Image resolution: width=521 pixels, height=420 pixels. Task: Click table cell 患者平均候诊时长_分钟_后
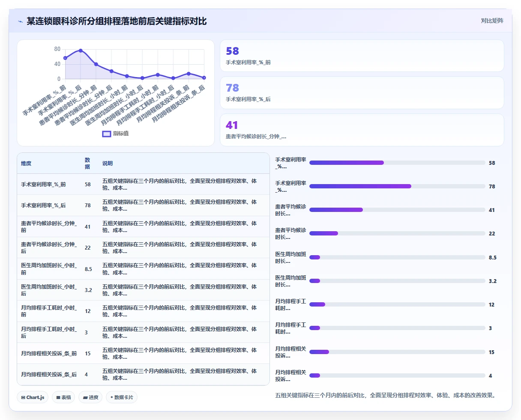[49, 248]
